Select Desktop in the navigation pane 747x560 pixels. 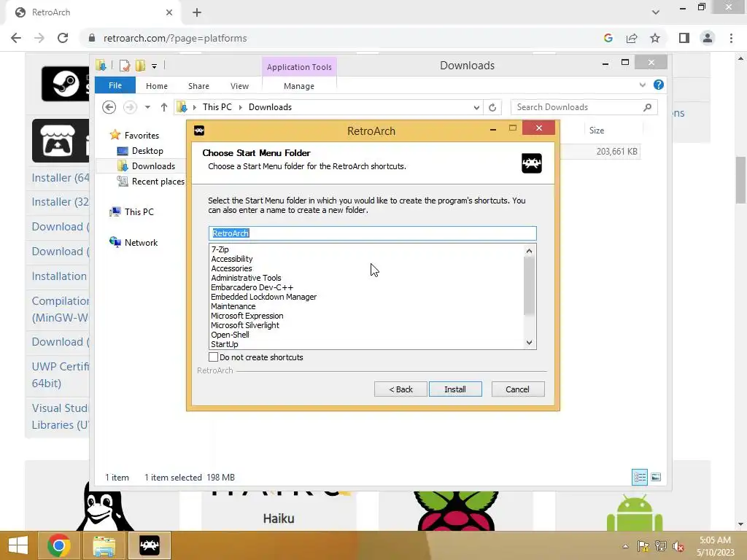click(x=147, y=151)
